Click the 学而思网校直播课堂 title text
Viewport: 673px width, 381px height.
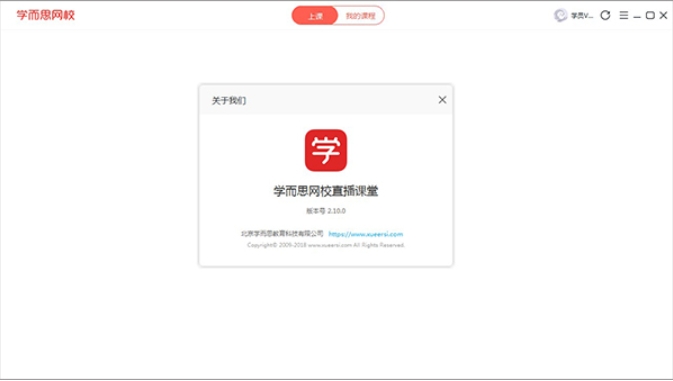click(326, 191)
